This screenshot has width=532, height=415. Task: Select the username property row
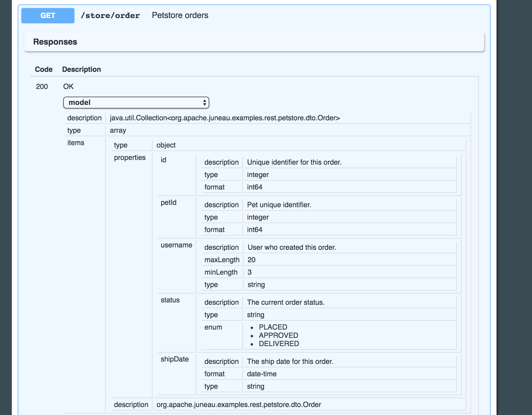(x=176, y=245)
